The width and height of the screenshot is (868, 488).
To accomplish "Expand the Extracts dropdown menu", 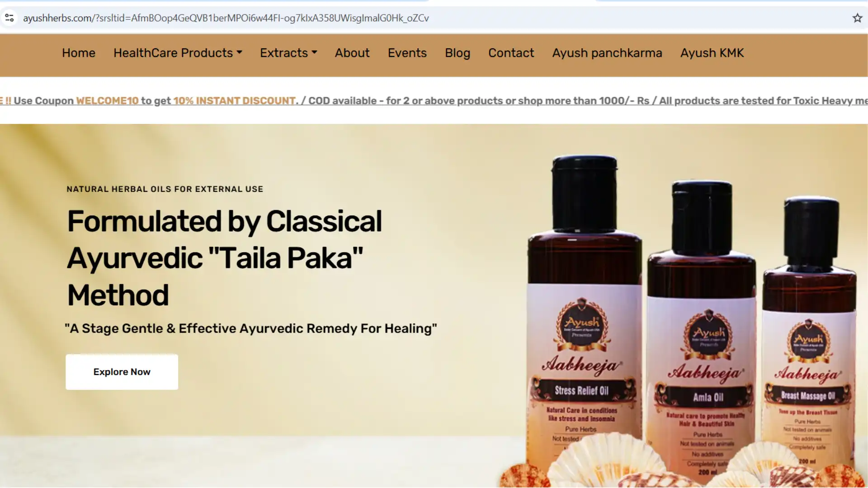I will pyautogui.click(x=288, y=53).
